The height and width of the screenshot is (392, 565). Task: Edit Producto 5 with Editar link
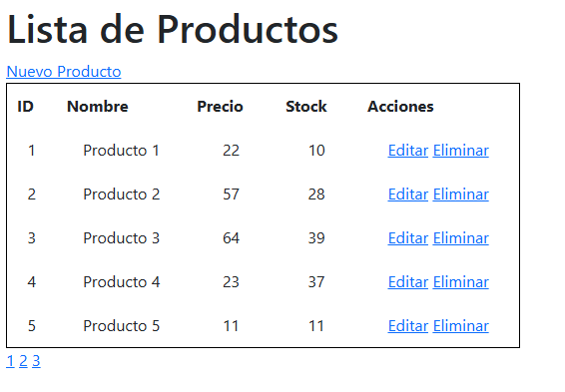(408, 326)
